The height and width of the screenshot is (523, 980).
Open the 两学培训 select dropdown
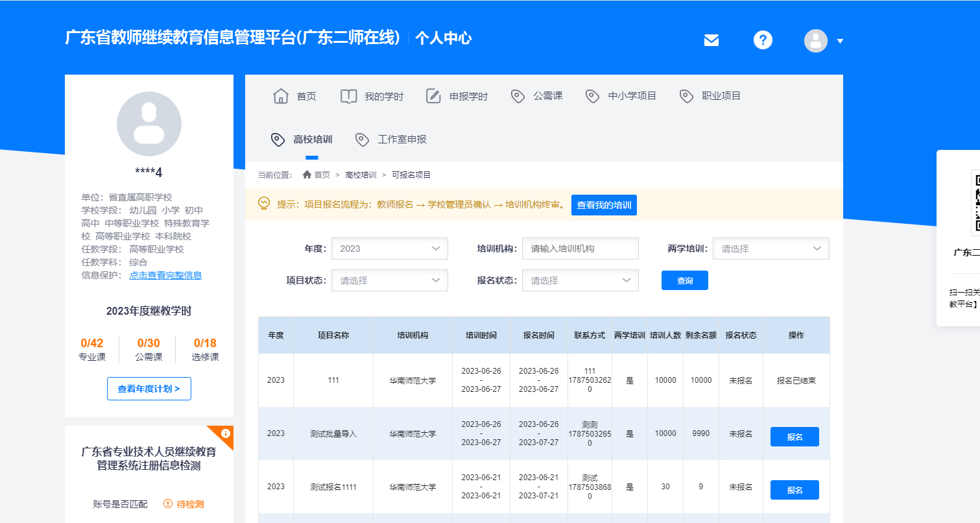(x=771, y=249)
